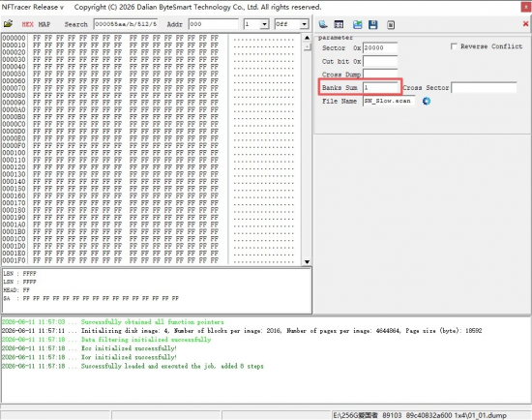Click the Cross Dump input field
The width and height of the screenshot is (532, 420).
click(380, 74)
